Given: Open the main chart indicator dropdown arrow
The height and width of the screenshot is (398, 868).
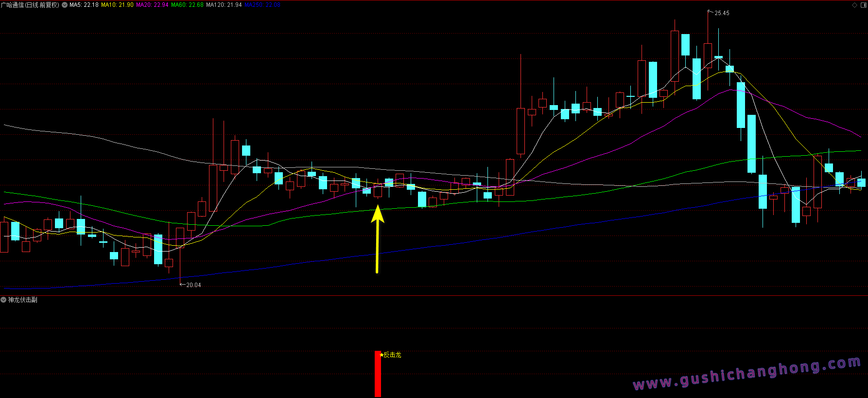Looking at the screenshot, I should pyautogui.click(x=65, y=5).
